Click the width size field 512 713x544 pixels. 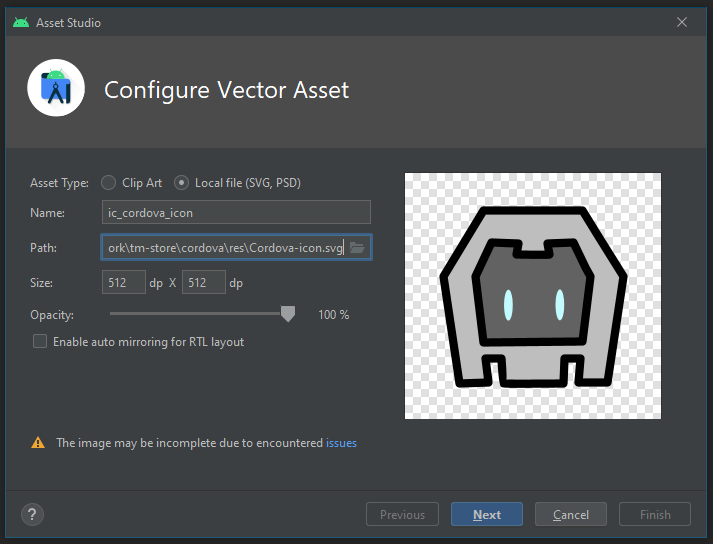pyautogui.click(x=124, y=282)
